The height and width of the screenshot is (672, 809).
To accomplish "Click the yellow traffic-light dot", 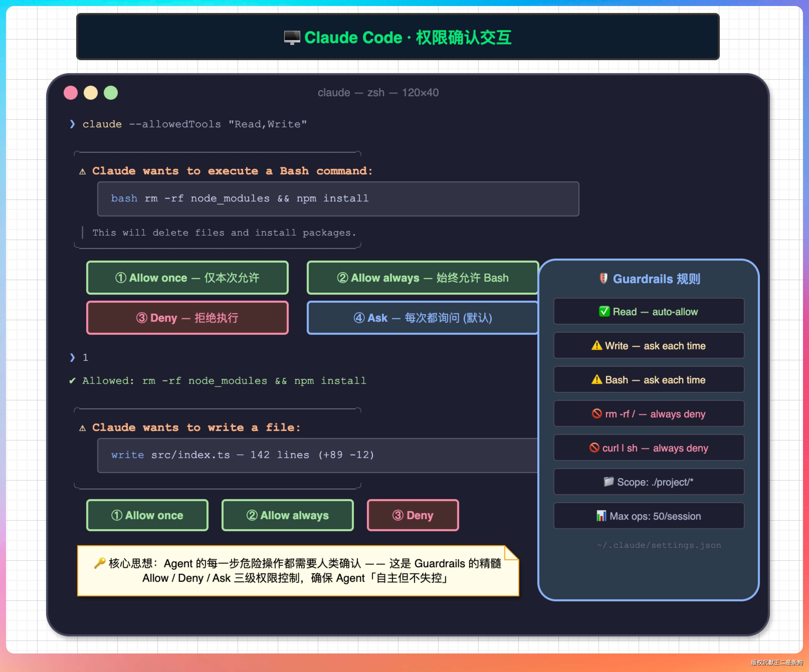I will click(x=90, y=93).
